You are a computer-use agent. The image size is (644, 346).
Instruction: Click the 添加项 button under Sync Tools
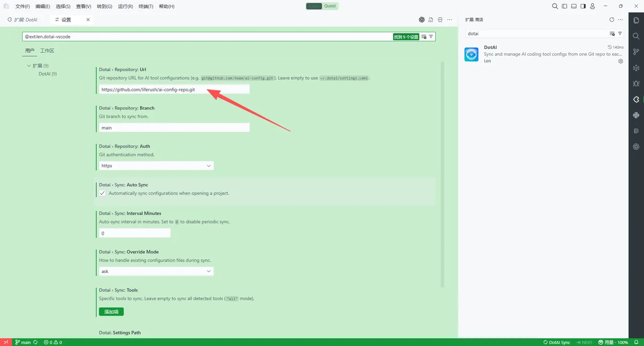111,312
